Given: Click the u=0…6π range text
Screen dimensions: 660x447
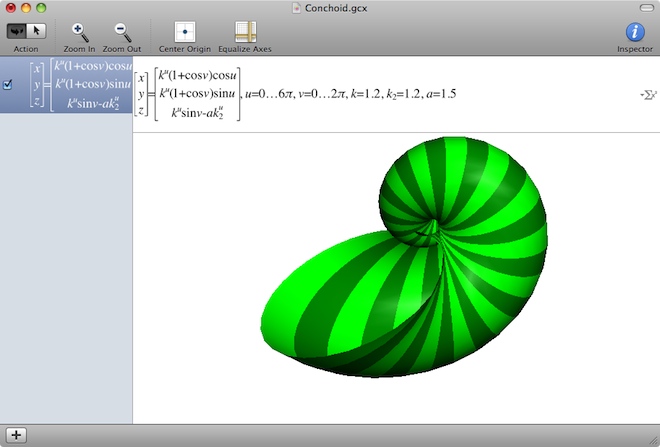Looking at the screenshot, I should [268, 94].
